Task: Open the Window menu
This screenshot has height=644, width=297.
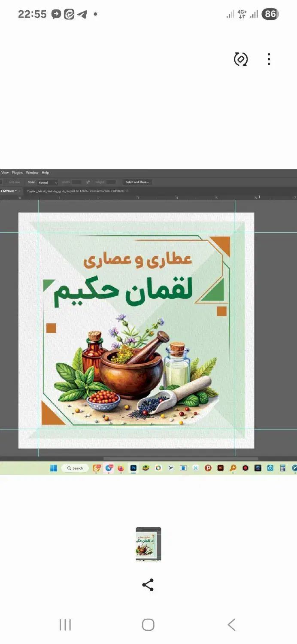Action: tap(32, 173)
